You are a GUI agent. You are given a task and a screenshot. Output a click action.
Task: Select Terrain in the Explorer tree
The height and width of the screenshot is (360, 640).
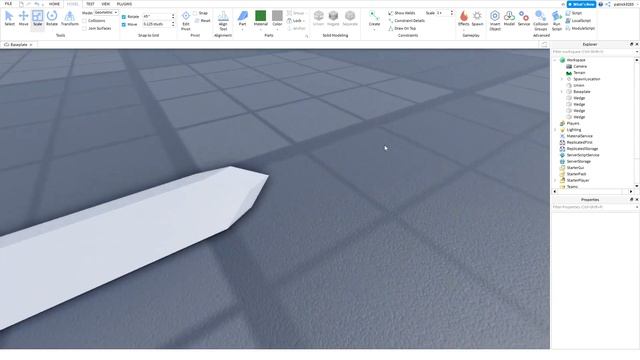579,73
